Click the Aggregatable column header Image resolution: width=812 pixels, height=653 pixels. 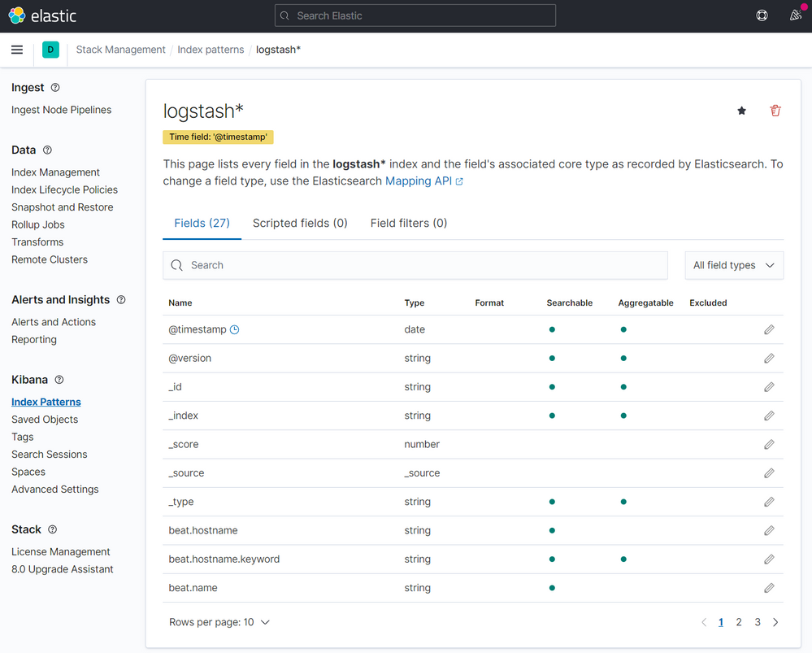click(x=645, y=303)
